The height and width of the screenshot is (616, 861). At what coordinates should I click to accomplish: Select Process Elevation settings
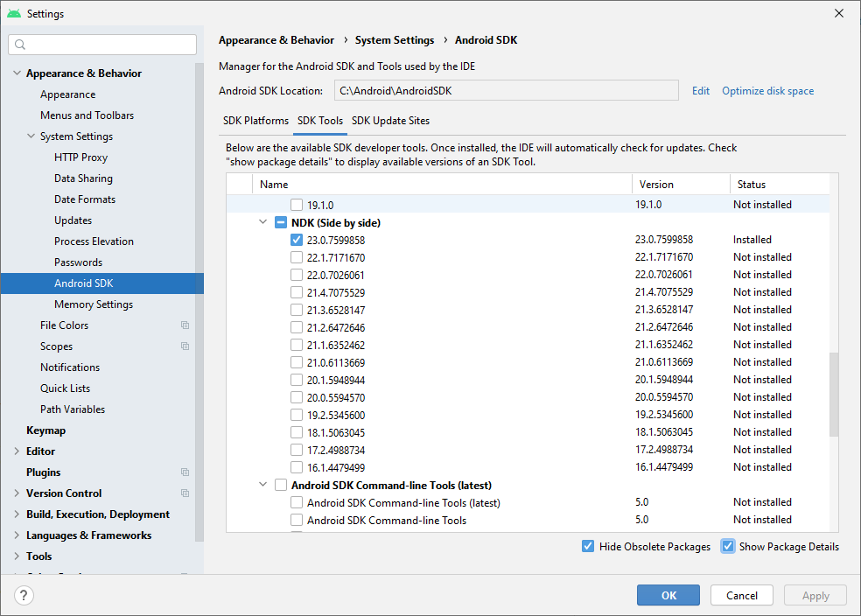(94, 241)
